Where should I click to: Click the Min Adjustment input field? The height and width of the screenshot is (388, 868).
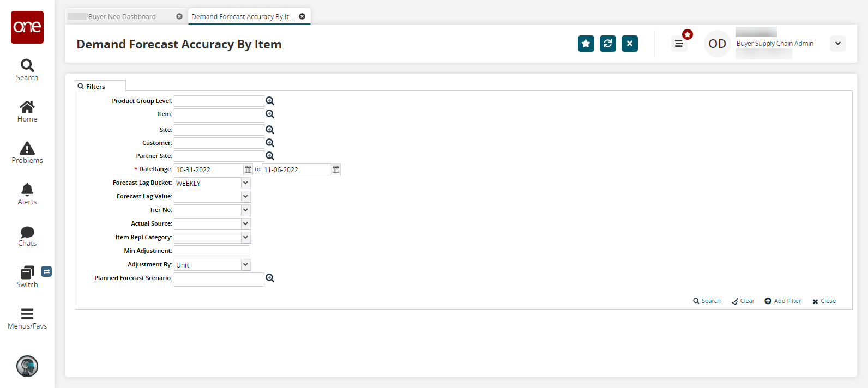point(212,251)
